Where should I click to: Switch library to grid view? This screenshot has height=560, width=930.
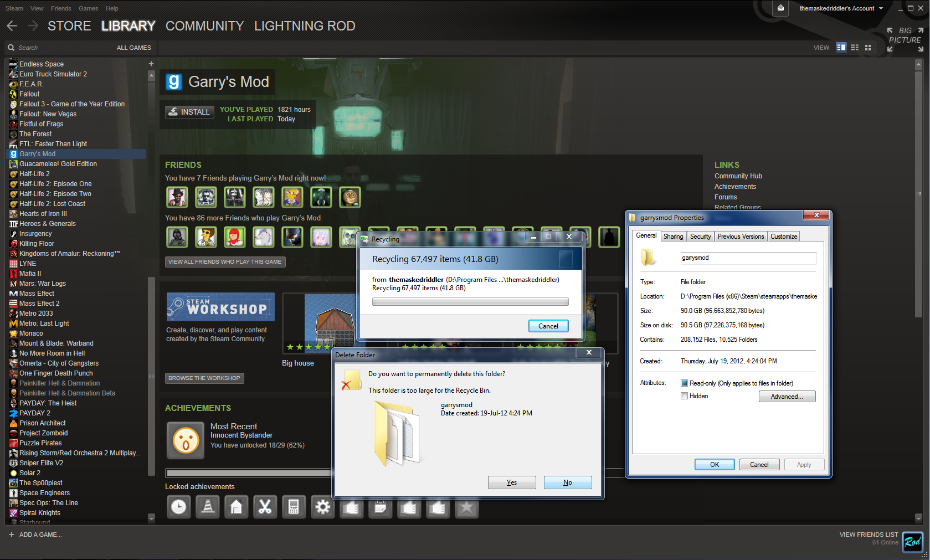pos(868,48)
